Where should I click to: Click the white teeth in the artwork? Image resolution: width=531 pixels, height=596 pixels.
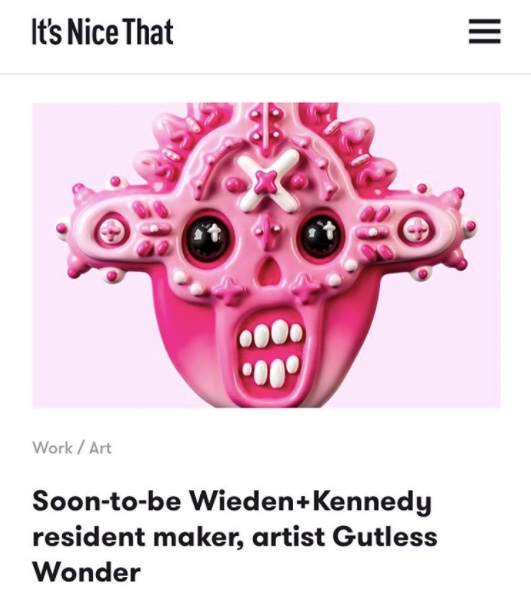[271, 353]
